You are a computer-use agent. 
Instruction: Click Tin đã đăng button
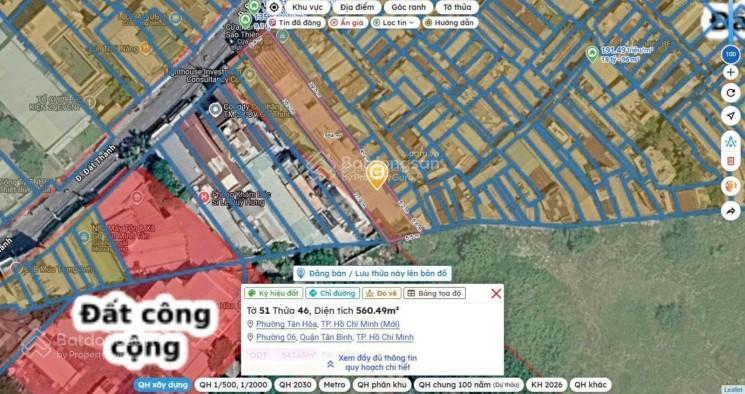pos(296,22)
